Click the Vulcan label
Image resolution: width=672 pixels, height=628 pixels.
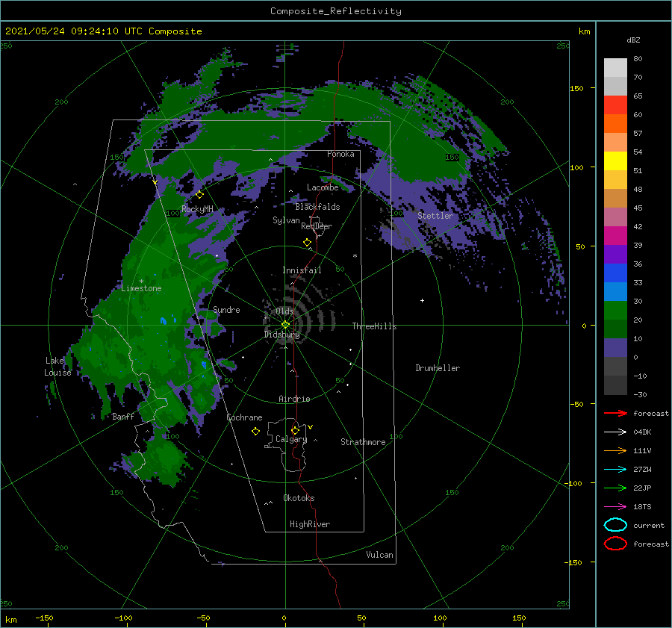point(380,555)
